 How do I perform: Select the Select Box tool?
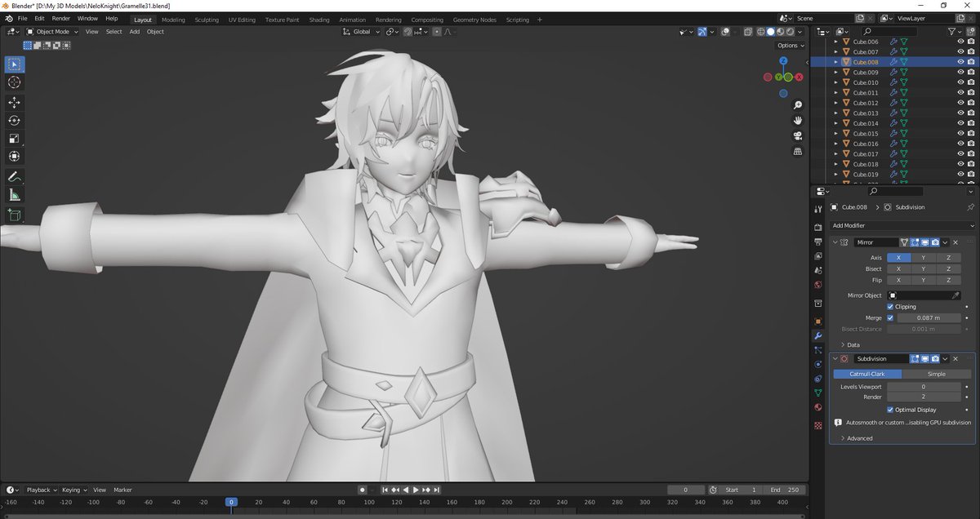(14, 64)
